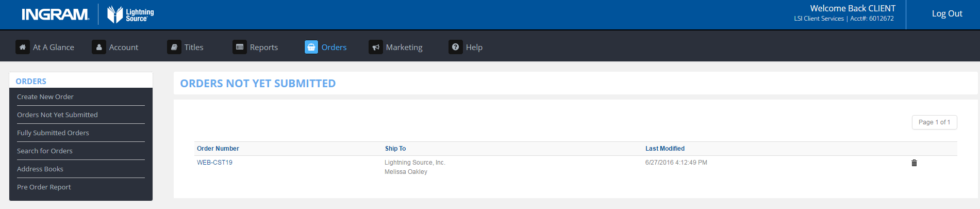Click the Help question mark icon
Image resolution: width=980 pixels, height=209 pixels.
pyautogui.click(x=455, y=47)
